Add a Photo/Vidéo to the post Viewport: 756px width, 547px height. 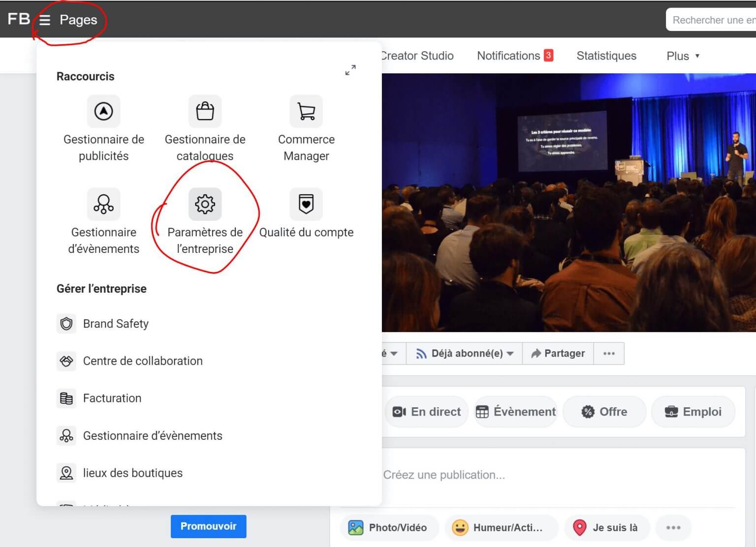click(389, 528)
